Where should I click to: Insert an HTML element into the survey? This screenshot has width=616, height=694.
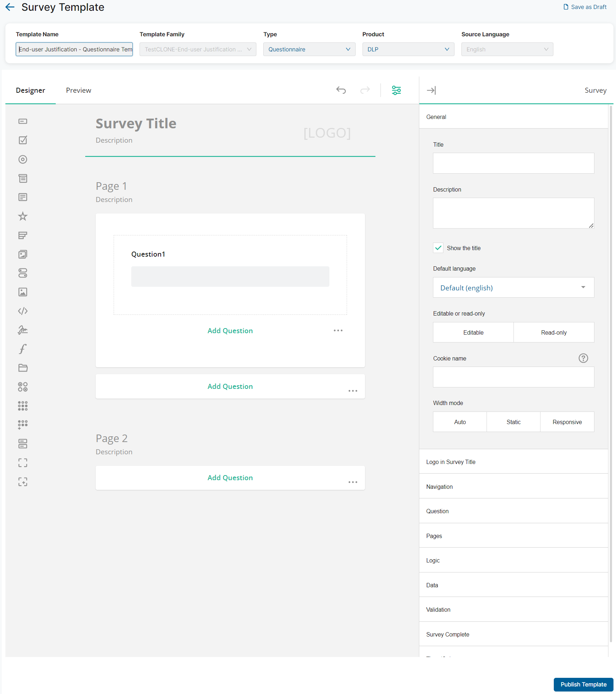(23, 311)
